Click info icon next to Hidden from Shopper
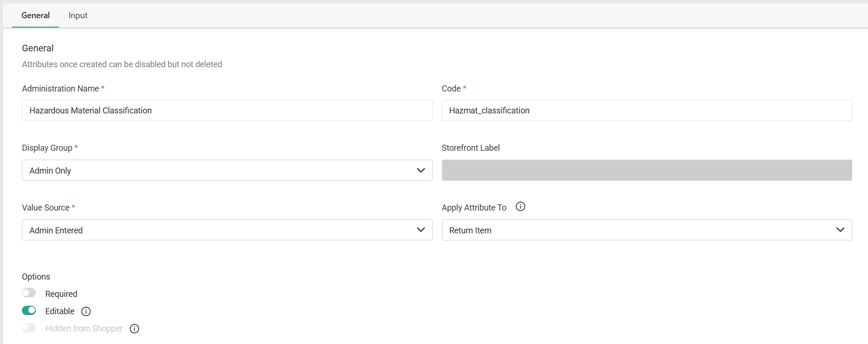868x344 pixels. 135,329
